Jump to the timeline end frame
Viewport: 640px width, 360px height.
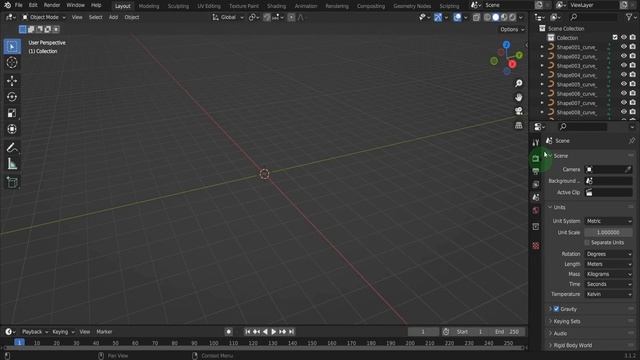[291, 332]
